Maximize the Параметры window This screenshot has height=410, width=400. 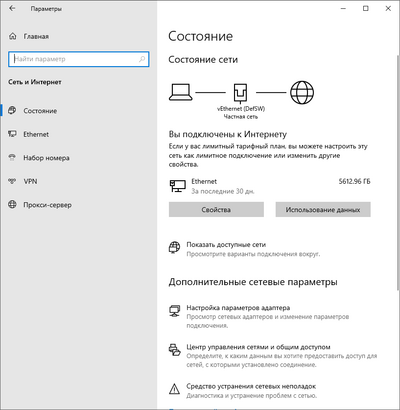(x=366, y=9)
